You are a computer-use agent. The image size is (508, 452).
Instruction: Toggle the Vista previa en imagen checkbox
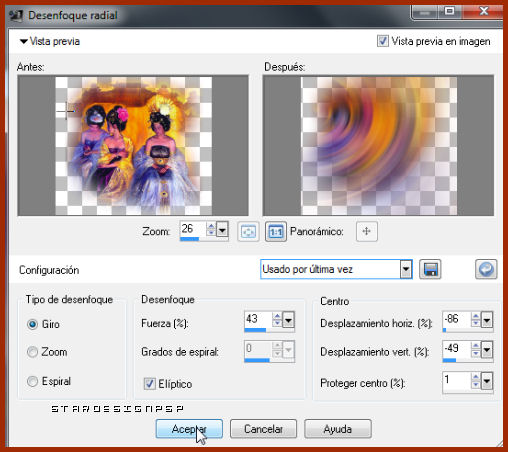pyautogui.click(x=382, y=41)
